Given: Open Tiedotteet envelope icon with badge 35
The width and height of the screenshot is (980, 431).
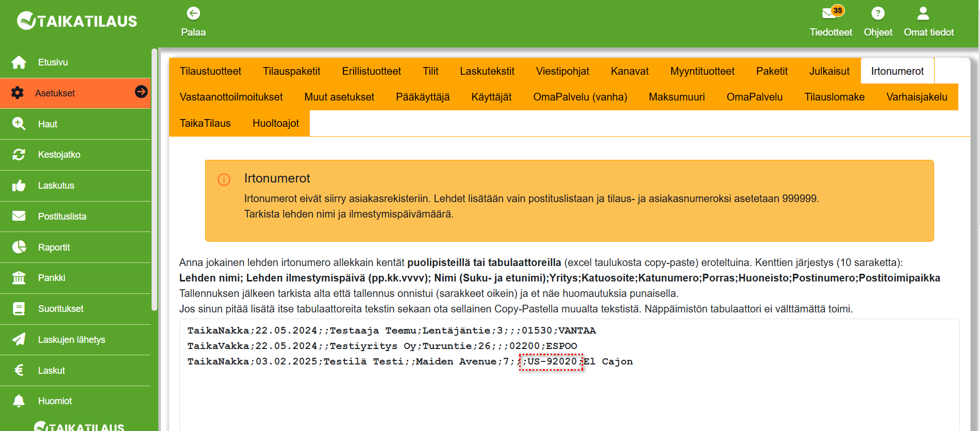Looking at the screenshot, I should tap(833, 12).
